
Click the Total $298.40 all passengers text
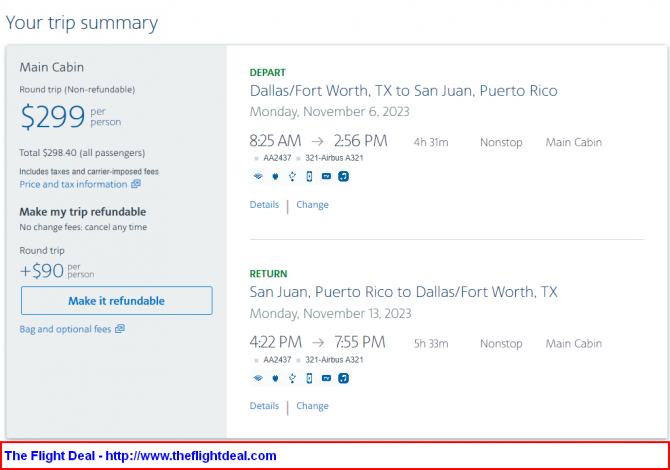coord(82,153)
